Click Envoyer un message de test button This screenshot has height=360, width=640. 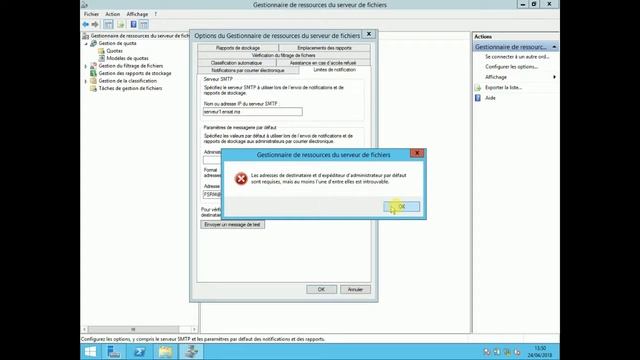click(x=232, y=224)
